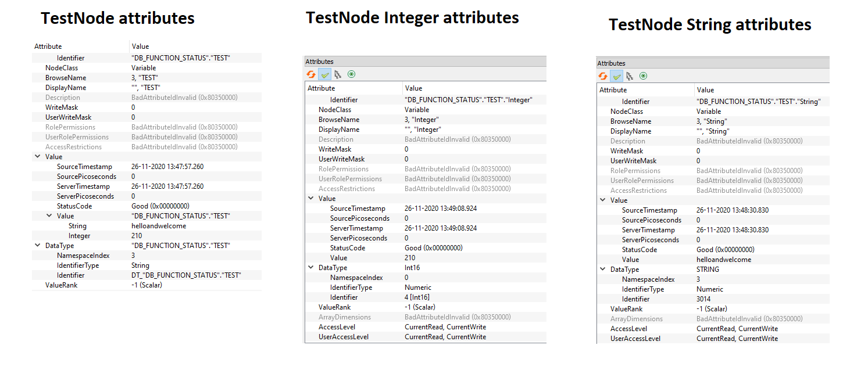Collapse the Value node in String attributes panel

tap(603, 200)
